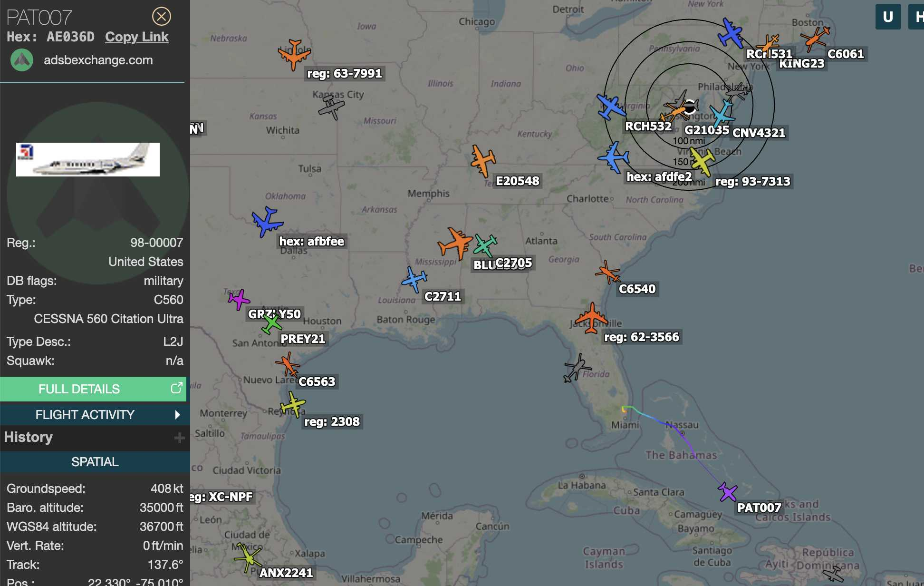This screenshot has width=924, height=586.
Task: Expand History with the plus icon
Action: [x=179, y=438]
